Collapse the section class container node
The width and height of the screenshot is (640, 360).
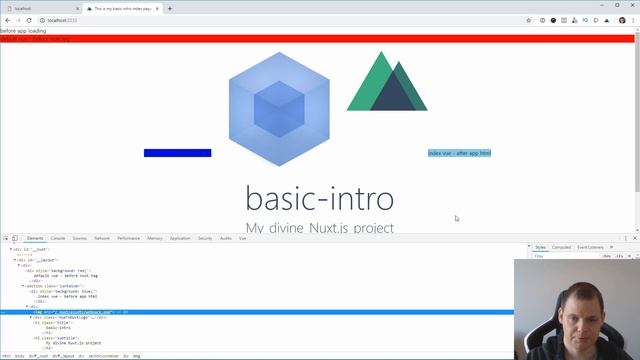pos(23,286)
